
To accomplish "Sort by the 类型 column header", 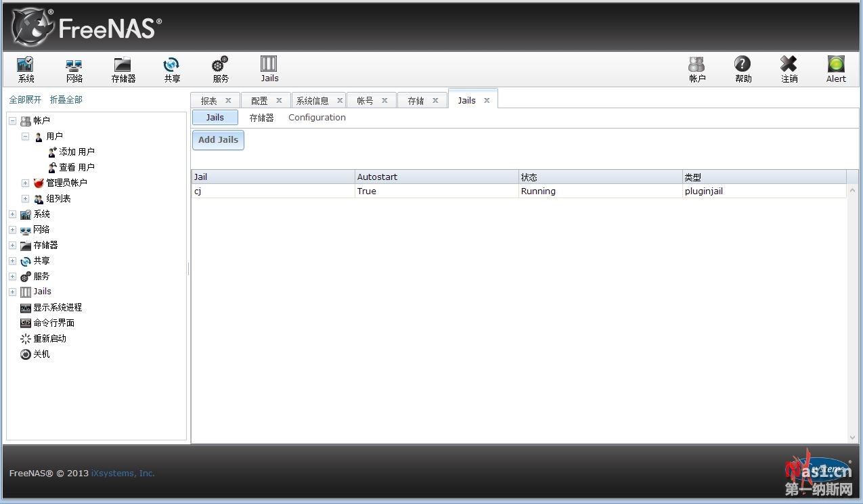I will click(764, 177).
